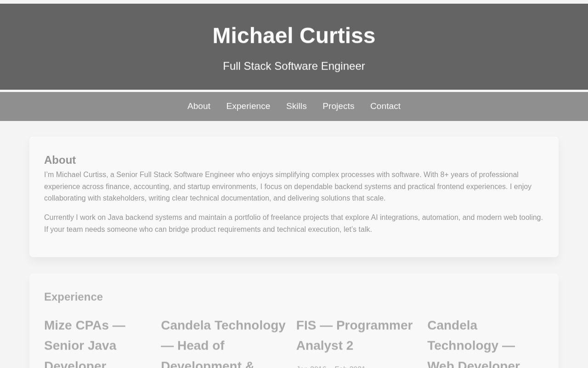Image resolution: width=588 pixels, height=368 pixels.
Task: Select Skills in the navigation bar
Action: click(296, 106)
